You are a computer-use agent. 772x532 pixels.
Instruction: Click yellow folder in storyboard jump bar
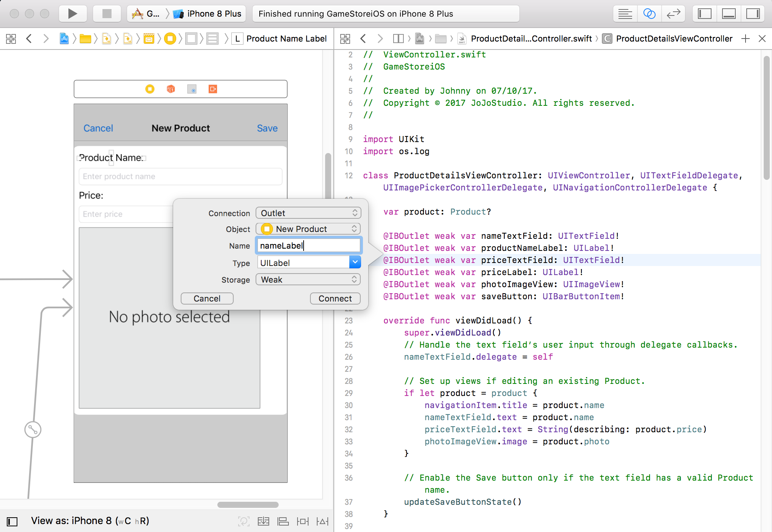click(85, 39)
